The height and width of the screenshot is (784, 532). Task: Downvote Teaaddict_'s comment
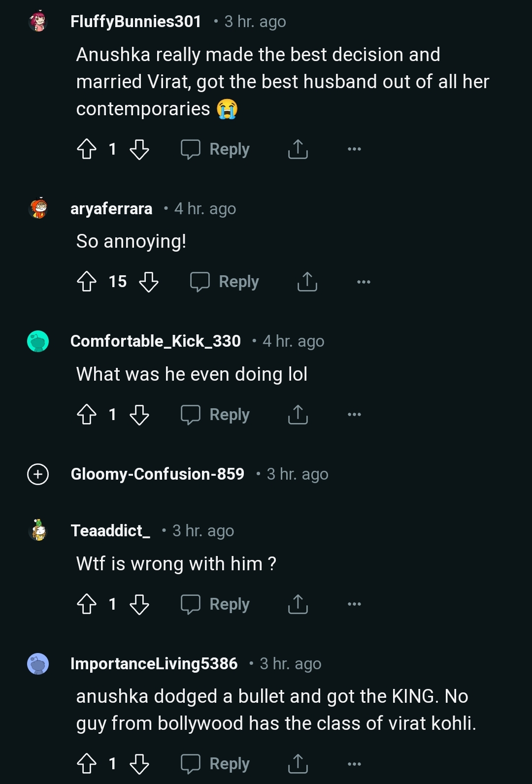click(x=140, y=605)
